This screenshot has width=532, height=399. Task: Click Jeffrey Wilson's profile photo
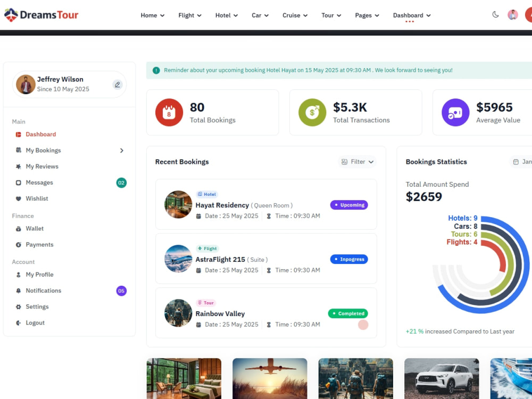pos(26,85)
